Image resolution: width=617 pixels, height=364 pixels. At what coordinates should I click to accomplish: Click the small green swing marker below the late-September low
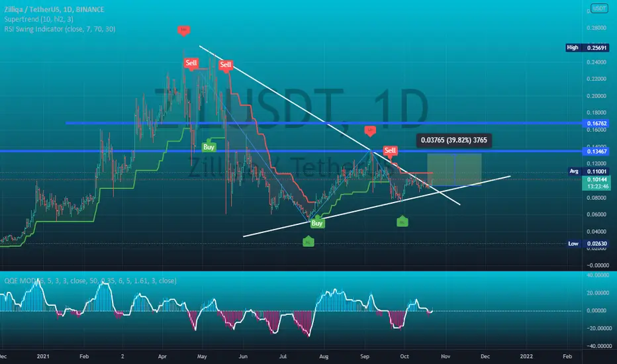[402, 222]
